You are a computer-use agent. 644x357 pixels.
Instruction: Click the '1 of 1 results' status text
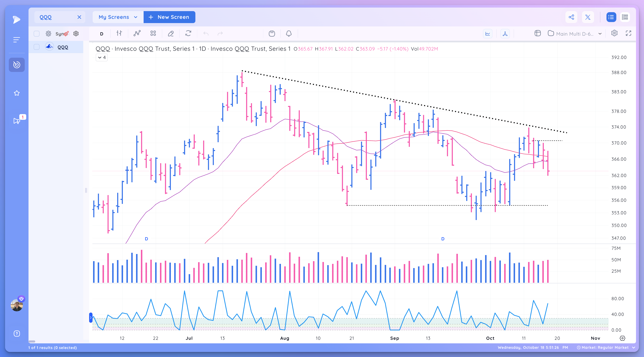click(52, 348)
